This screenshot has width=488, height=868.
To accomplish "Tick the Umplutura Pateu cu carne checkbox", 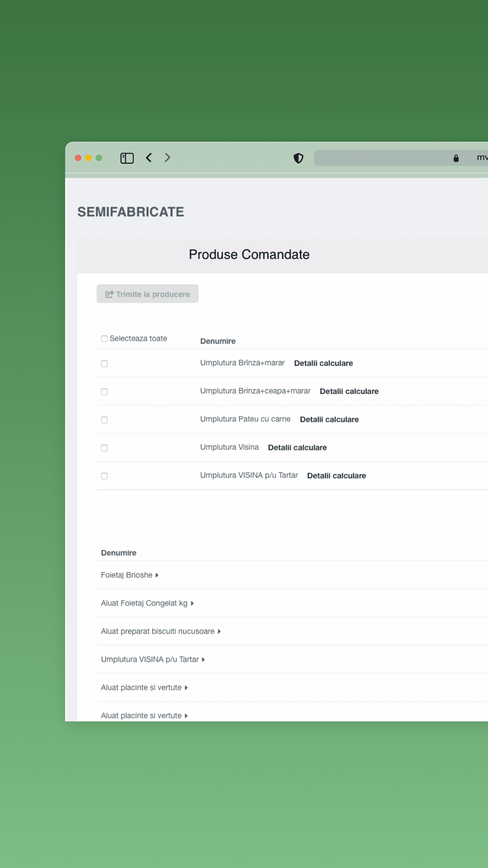I will (x=104, y=420).
